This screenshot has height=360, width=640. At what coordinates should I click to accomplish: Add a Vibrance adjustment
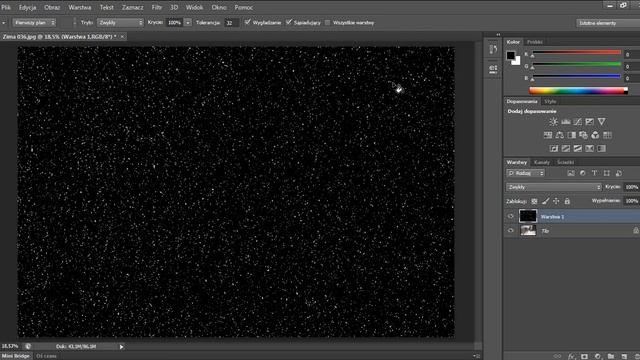(601, 122)
